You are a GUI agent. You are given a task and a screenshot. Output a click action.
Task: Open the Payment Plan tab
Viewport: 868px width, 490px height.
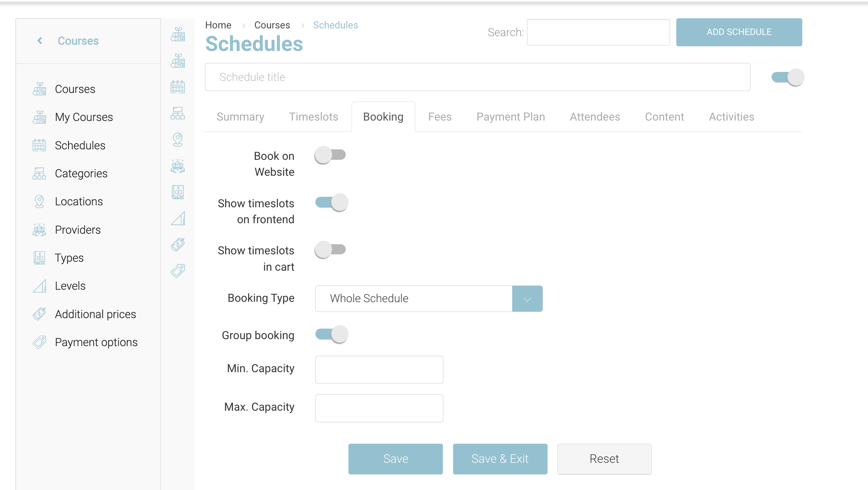pyautogui.click(x=511, y=117)
